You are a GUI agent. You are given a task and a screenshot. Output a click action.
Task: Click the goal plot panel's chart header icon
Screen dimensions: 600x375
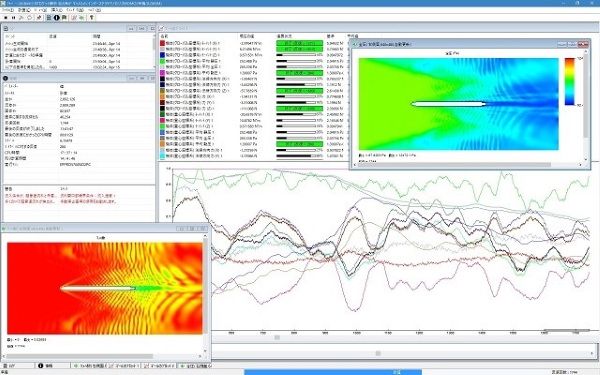[x=161, y=28]
